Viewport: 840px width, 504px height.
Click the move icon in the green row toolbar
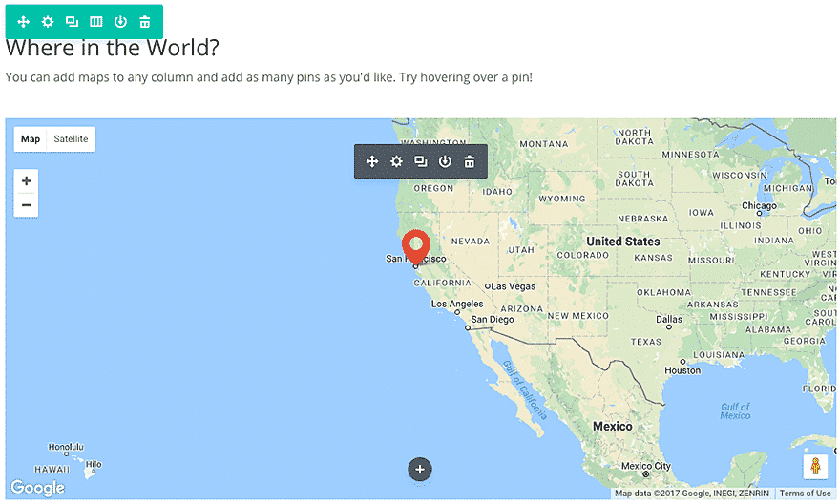tap(24, 22)
